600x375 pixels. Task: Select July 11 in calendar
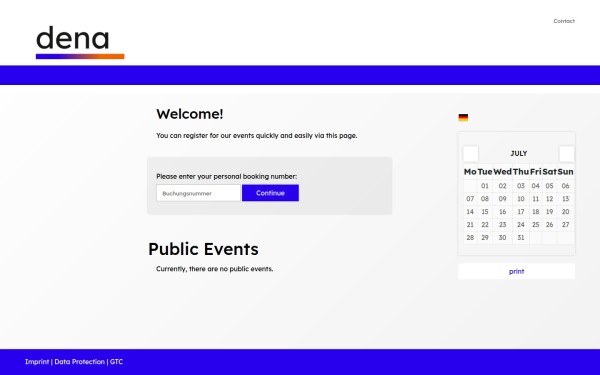[536, 199]
